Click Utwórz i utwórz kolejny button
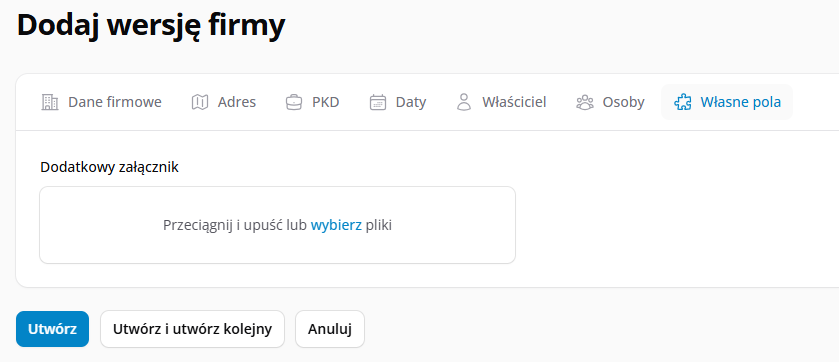 pyautogui.click(x=192, y=329)
